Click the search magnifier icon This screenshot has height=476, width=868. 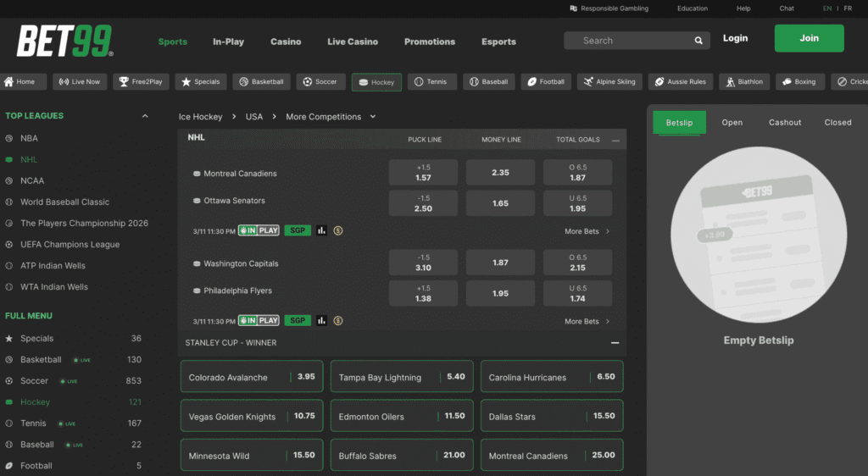698,41
